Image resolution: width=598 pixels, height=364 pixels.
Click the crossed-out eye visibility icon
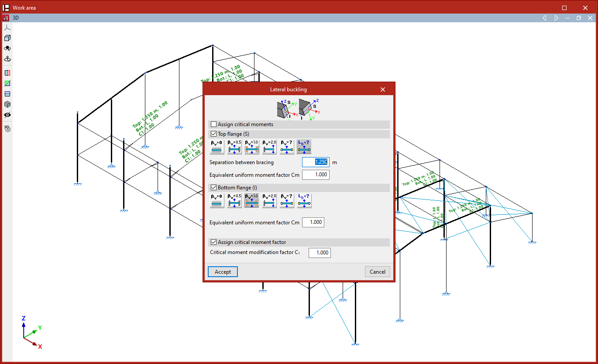[7, 115]
